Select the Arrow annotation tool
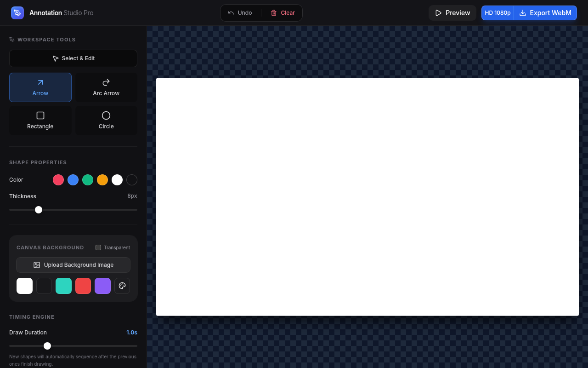The height and width of the screenshot is (368, 588). pos(40,87)
